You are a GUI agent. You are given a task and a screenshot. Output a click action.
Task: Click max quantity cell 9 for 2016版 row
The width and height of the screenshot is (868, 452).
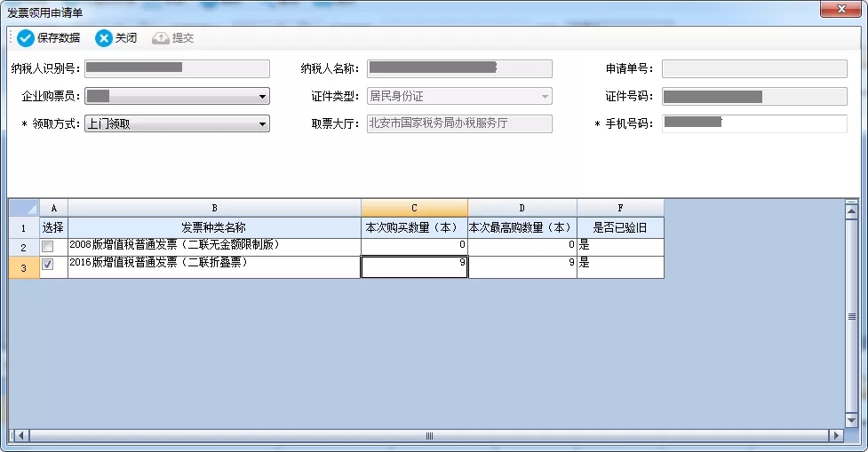522,268
